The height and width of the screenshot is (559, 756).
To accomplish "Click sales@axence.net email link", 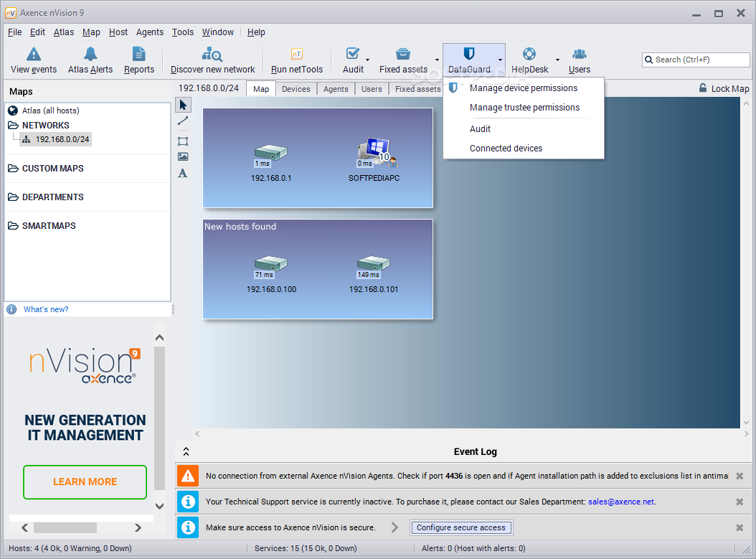I will click(x=621, y=502).
